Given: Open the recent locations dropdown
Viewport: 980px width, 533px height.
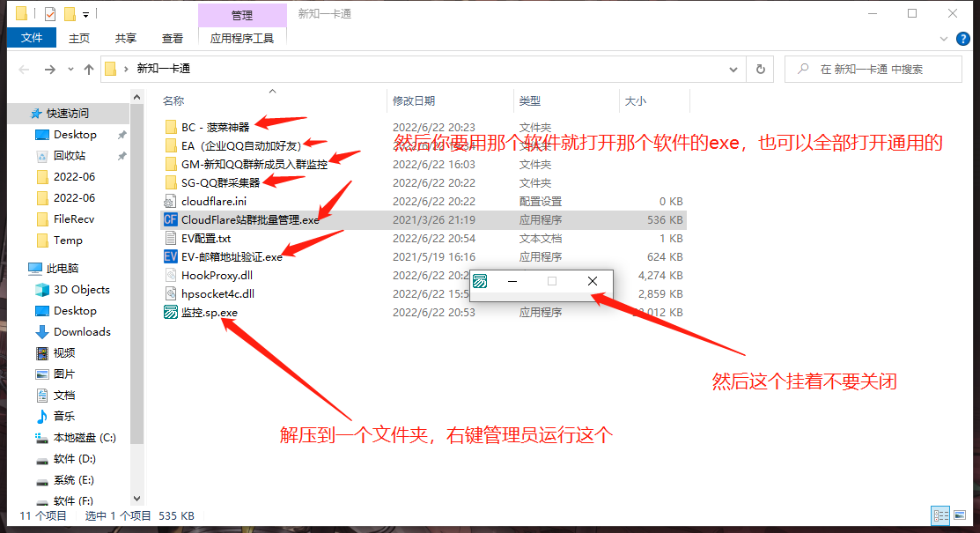Looking at the screenshot, I should 70,70.
